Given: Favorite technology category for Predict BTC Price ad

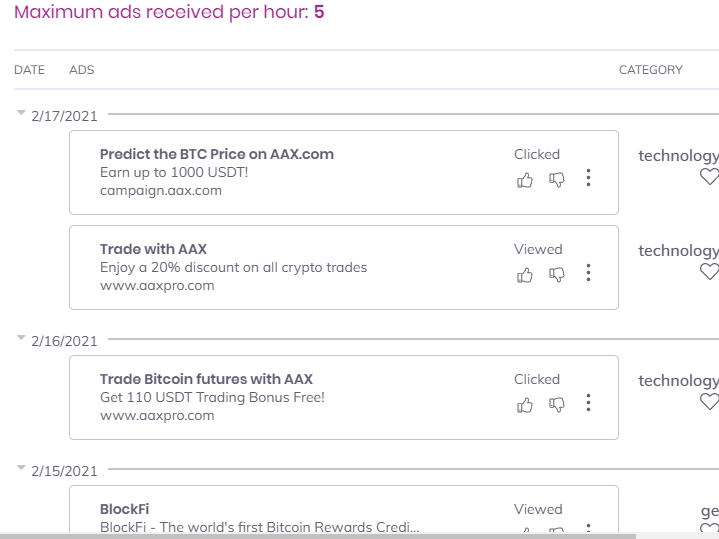Looking at the screenshot, I should pos(709,177).
